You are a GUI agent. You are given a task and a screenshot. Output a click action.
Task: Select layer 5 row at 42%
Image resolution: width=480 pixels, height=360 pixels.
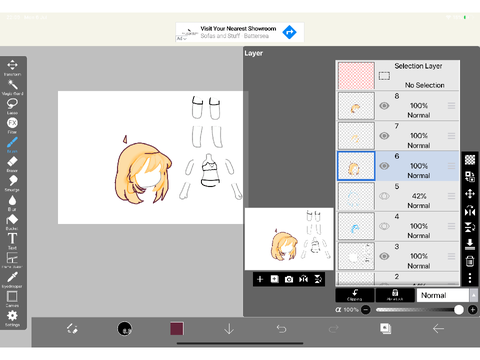[x=398, y=196]
